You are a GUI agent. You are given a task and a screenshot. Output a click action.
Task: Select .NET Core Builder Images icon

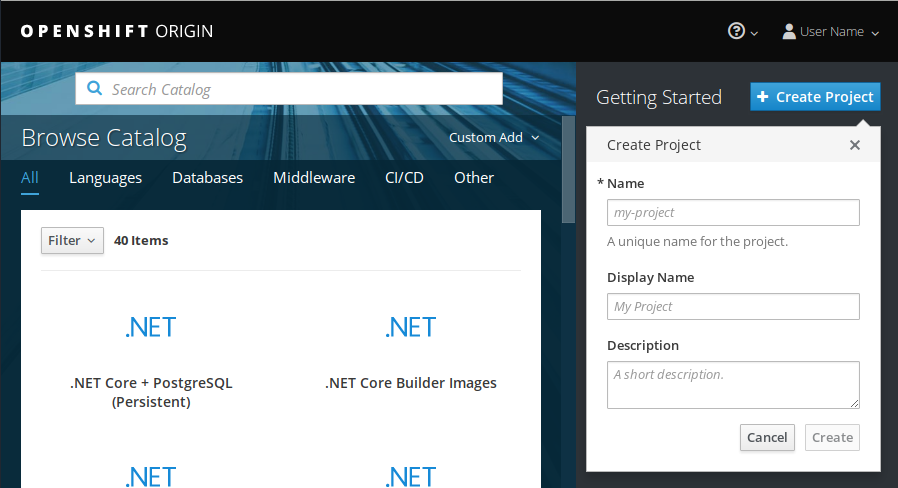[x=411, y=328]
